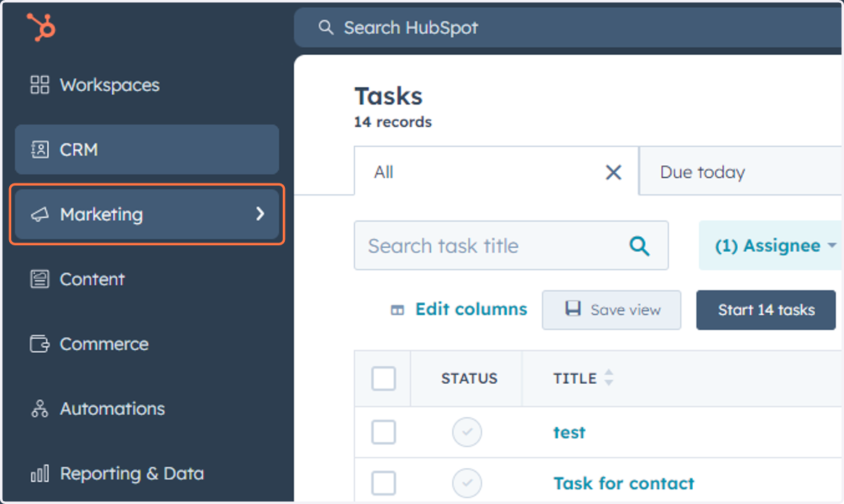Screen dimensions: 844x504
Task: Click the HubSpot sprocket logo
Action: pos(41,27)
